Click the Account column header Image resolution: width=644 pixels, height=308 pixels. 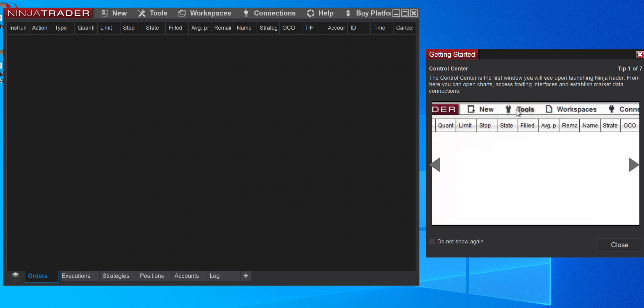336,28
